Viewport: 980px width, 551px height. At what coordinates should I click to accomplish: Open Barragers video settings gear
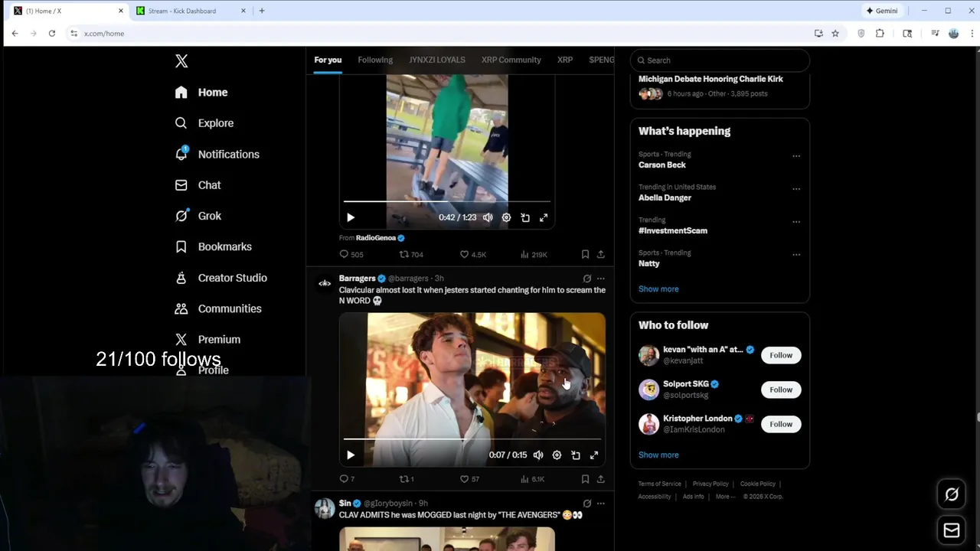(x=557, y=455)
